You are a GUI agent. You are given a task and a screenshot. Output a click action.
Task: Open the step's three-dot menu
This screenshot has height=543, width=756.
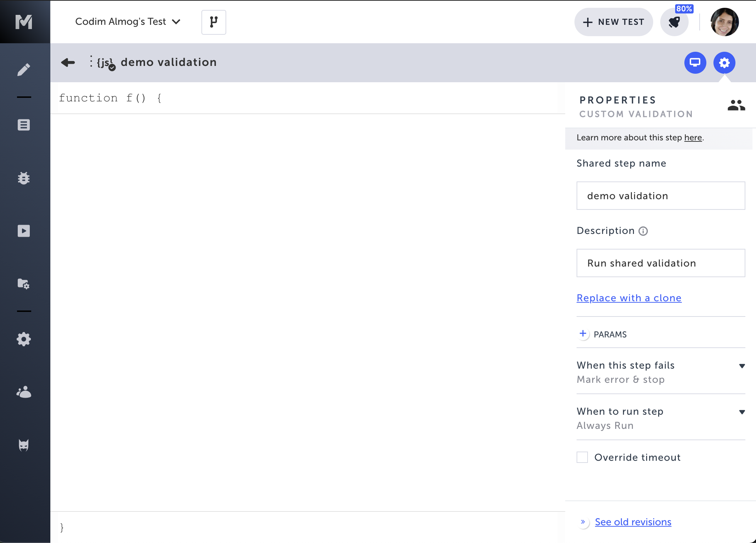pos(91,61)
